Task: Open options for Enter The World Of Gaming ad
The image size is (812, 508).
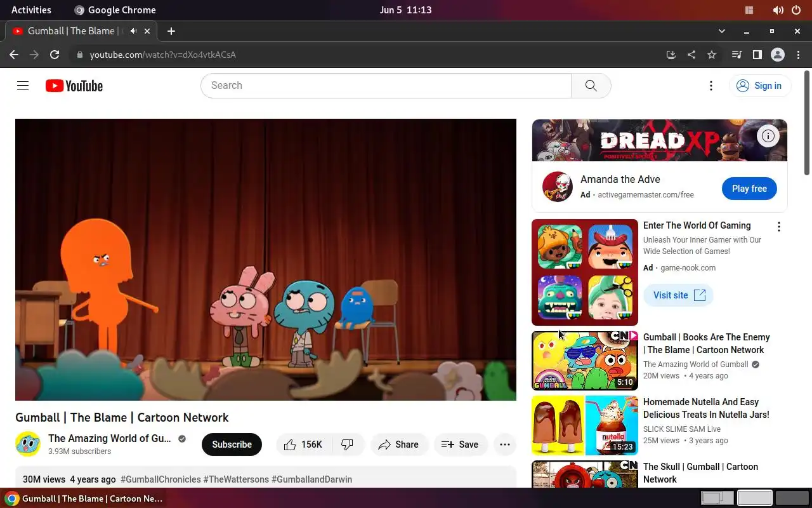Action: (779, 227)
